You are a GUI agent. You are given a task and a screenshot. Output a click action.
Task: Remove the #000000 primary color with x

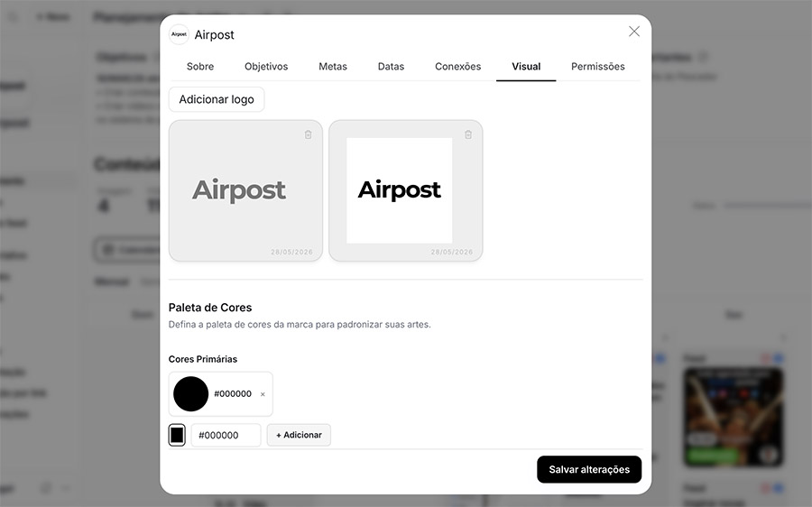(263, 394)
